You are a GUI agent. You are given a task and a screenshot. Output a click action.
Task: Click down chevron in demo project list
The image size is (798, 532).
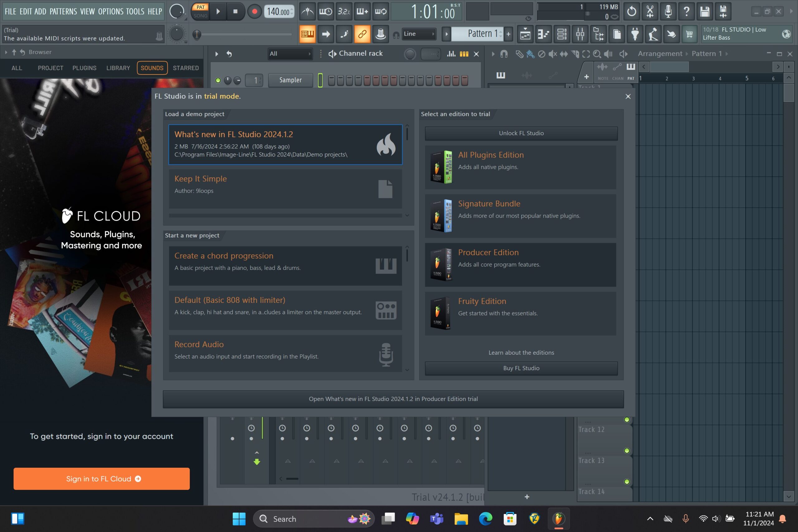[x=407, y=215]
